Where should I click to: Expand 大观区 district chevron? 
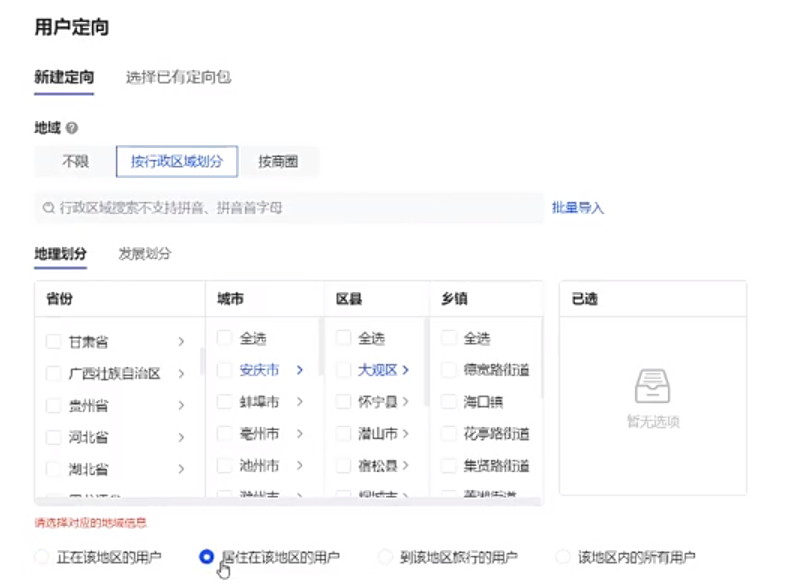tap(406, 370)
